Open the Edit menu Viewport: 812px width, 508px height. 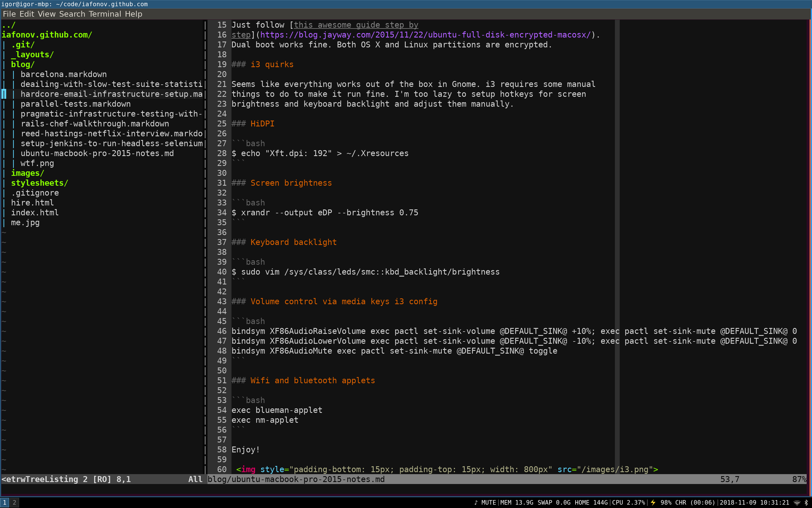coord(27,14)
